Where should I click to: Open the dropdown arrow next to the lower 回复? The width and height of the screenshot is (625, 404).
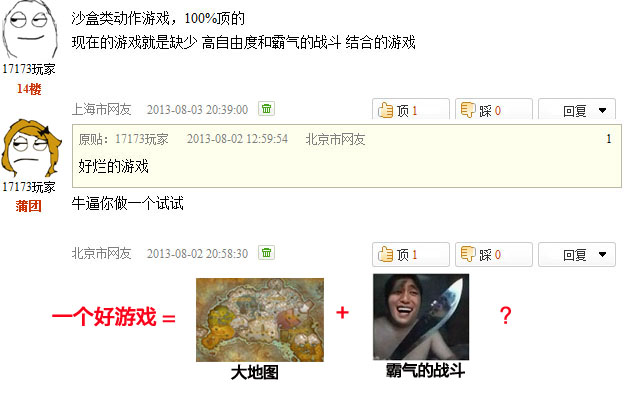(602, 254)
